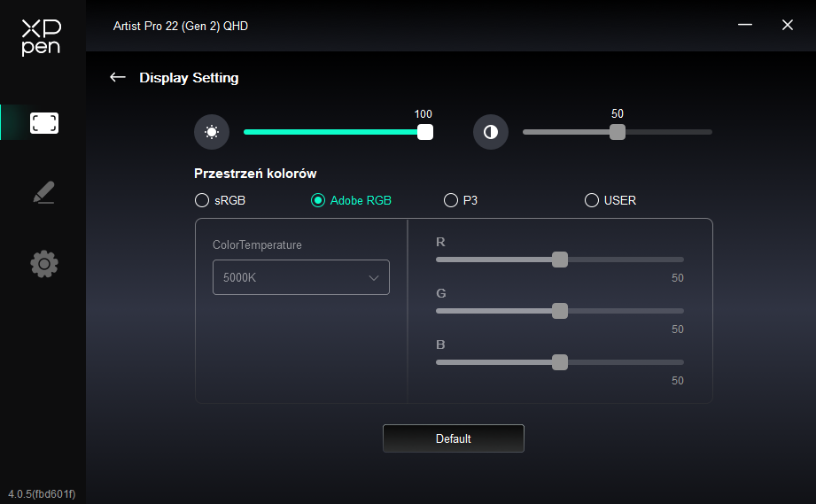Open the display work area sidebar icon
Image resolution: width=816 pixels, height=504 pixels.
44,123
